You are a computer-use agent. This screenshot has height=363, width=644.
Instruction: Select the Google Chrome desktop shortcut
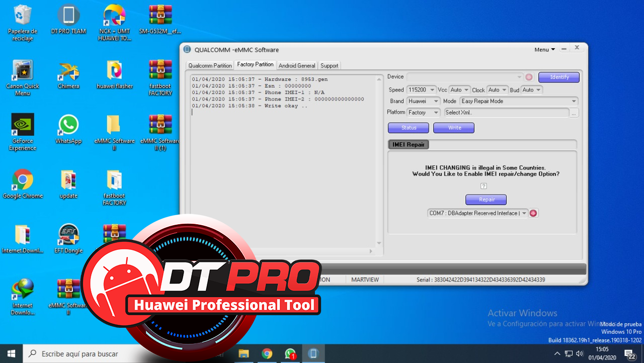click(23, 184)
